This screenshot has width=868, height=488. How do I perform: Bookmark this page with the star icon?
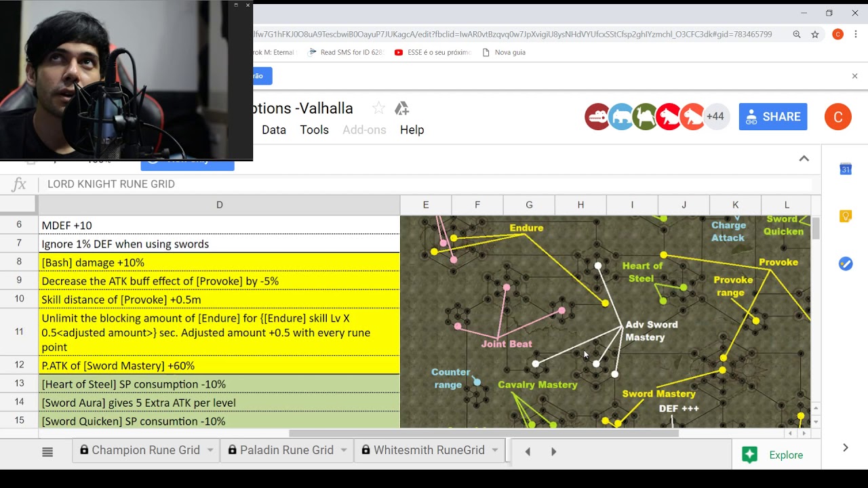815,35
